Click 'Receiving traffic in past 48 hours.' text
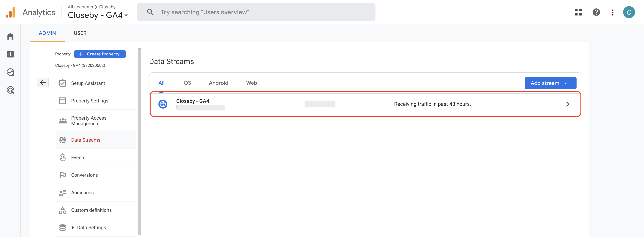 pyautogui.click(x=432, y=104)
